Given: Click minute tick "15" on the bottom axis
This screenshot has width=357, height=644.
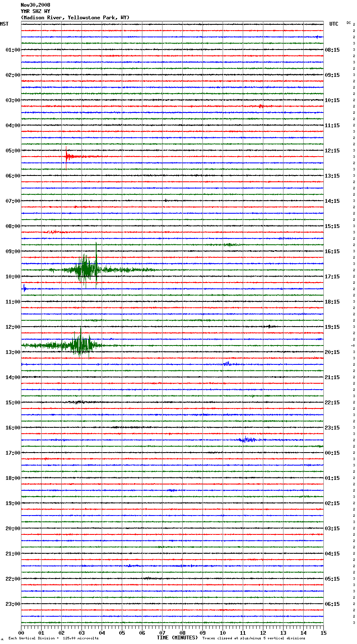Looking at the screenshot, I should point(323,633).
